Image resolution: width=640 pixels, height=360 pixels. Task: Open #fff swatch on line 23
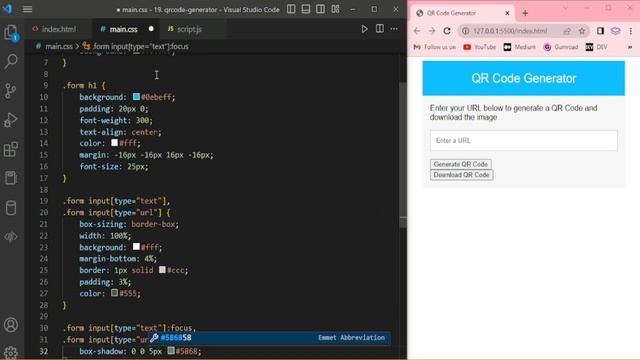136,247
